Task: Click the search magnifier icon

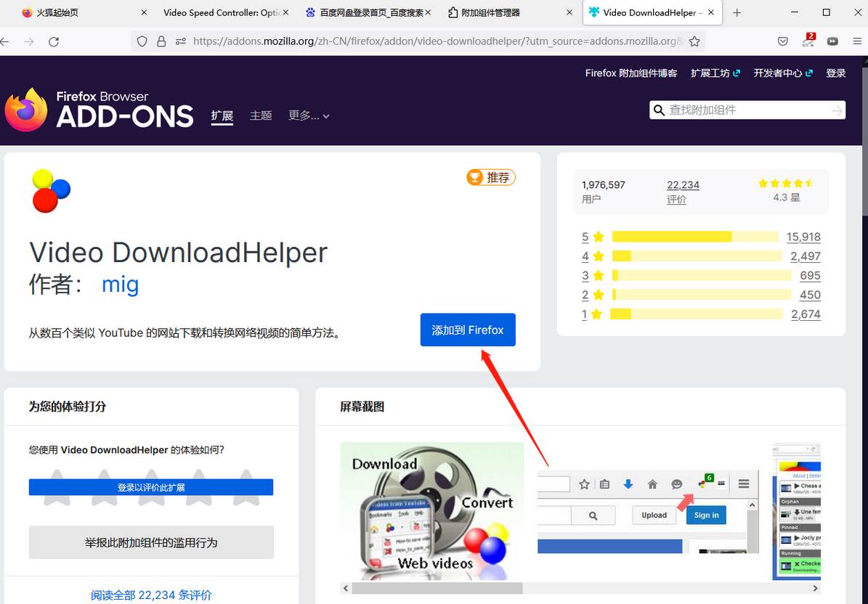Action: point(659,110)
